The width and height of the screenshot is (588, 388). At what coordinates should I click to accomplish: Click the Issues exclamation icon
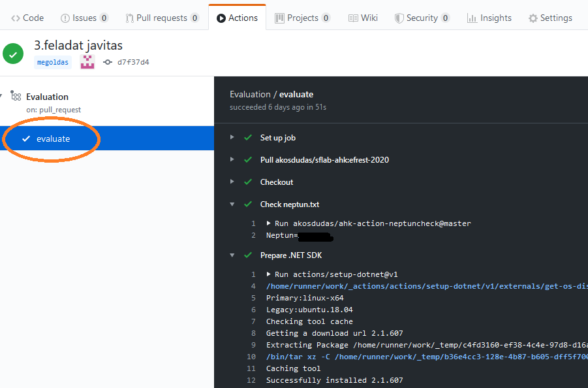(x=65, y=18)
